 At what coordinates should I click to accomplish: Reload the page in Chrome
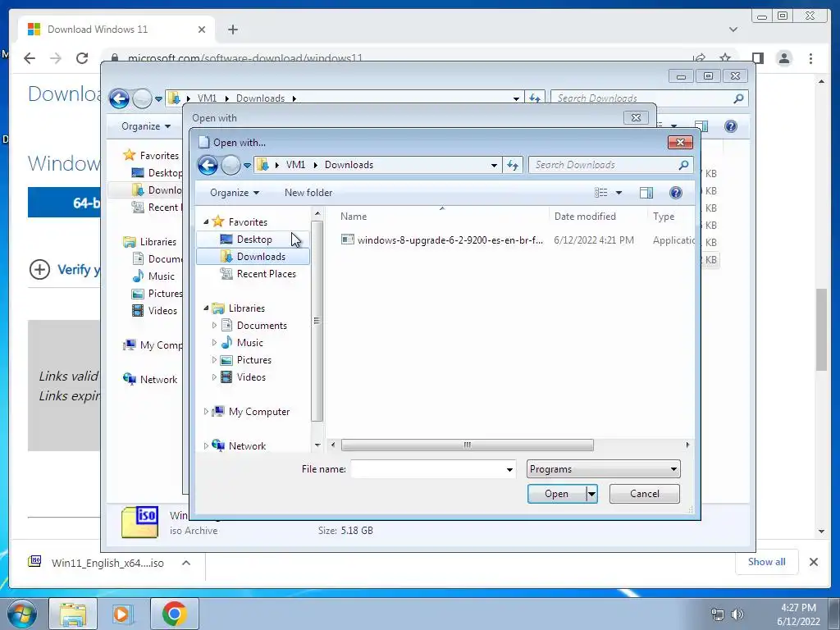pos(82,58)
